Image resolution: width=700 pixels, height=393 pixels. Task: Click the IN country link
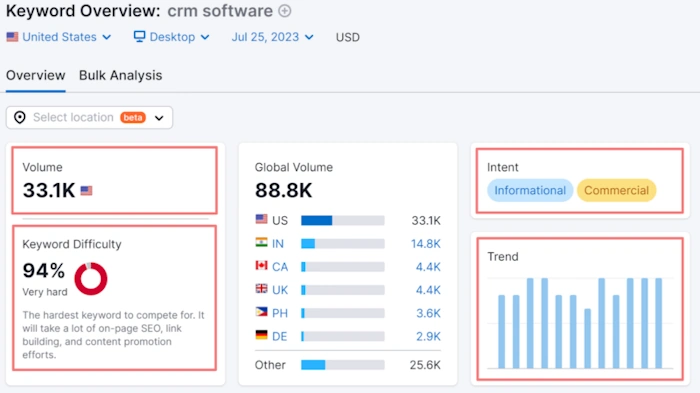tap(278, 244)
